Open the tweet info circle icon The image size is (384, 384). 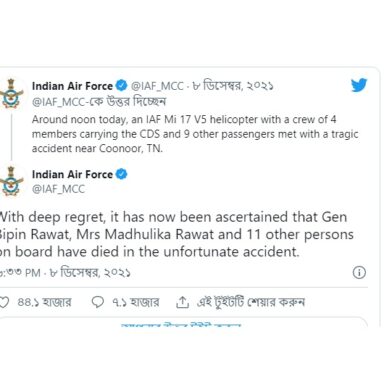click(359, 272)
